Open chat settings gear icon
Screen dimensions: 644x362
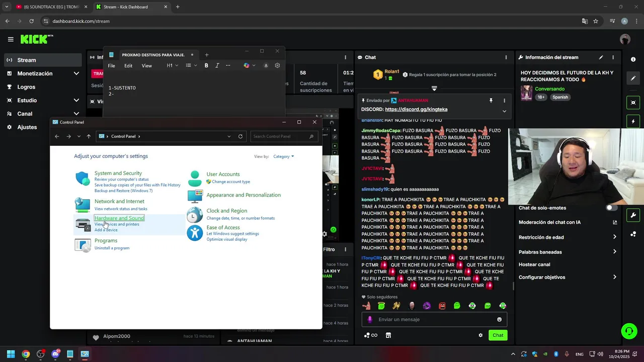pos(480,335)
